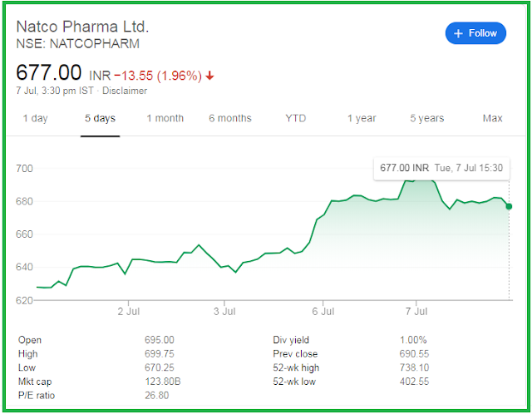
Task: Select the Max time range
Action: (492, 118)
